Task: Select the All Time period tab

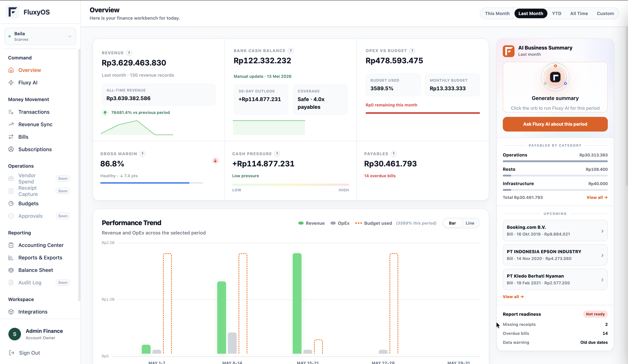Action: click(579, 13)
